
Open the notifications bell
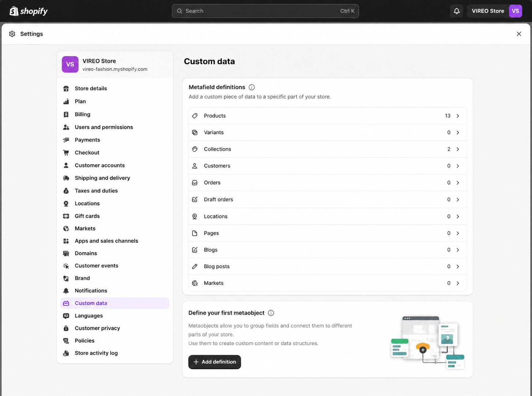point(457,11)
